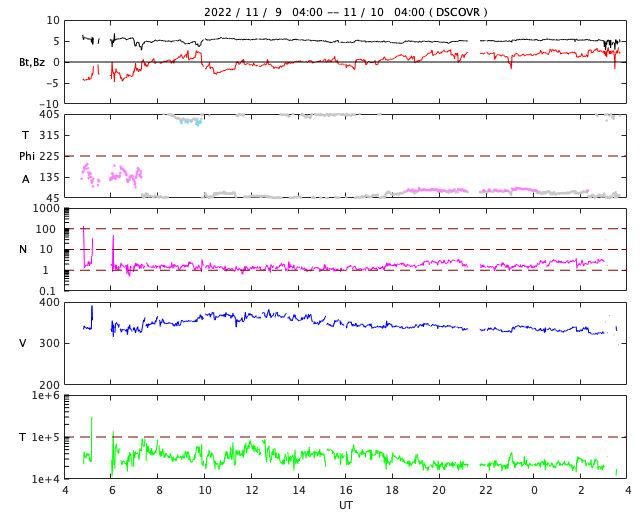Click the '405' tick label

coord(49,114)
